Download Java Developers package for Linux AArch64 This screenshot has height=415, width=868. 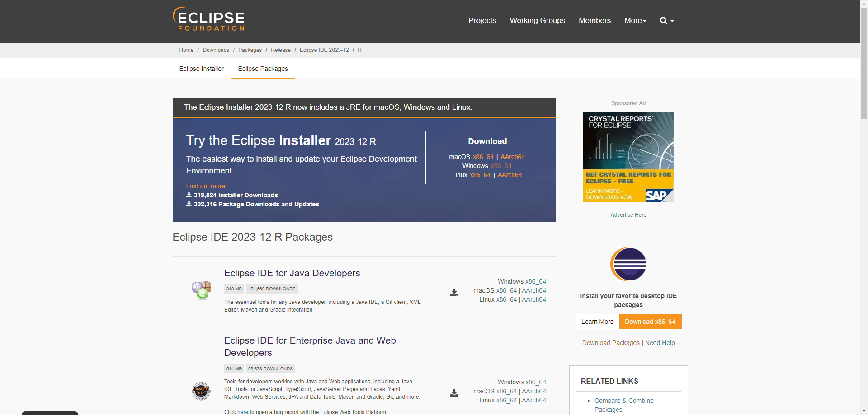(534, 299)
